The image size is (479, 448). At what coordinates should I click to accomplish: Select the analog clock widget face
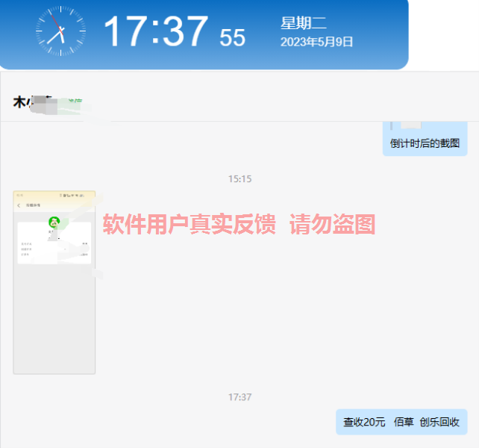[60, 31]
